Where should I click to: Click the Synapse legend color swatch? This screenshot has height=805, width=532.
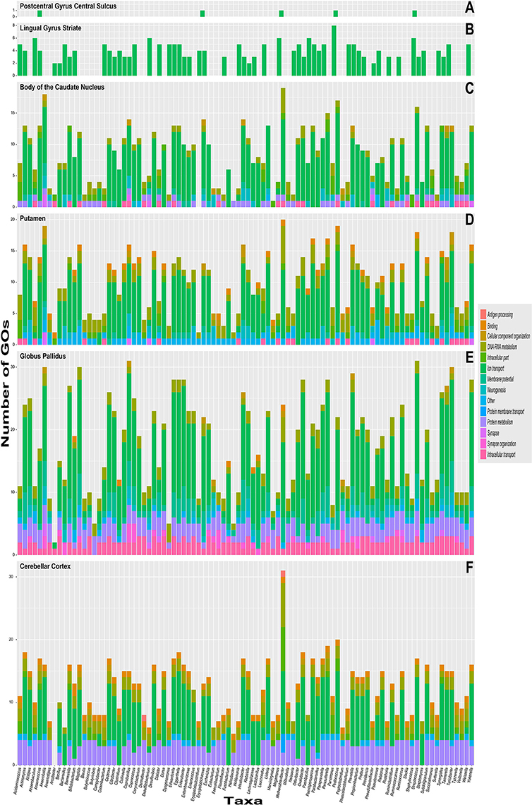point(483,434)
